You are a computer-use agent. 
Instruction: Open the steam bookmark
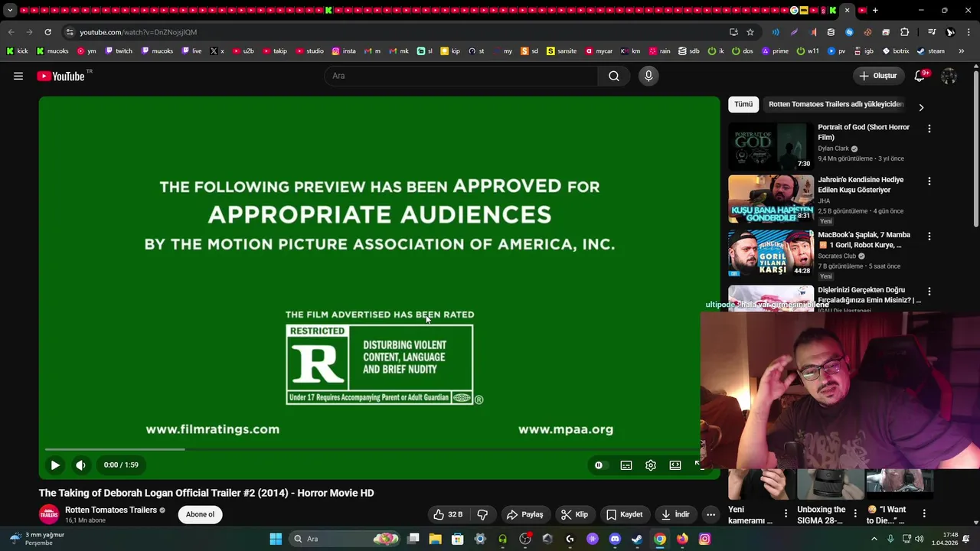[931, 51]
